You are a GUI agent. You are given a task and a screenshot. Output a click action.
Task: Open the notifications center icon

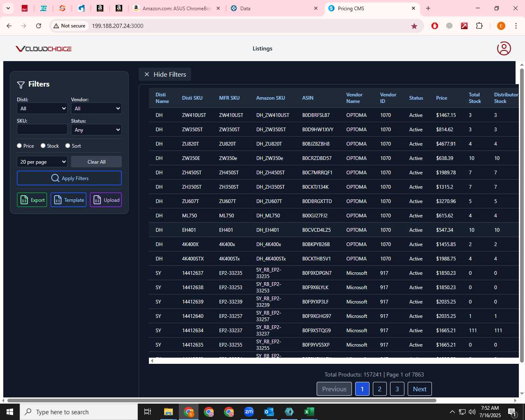coord(512,412)
